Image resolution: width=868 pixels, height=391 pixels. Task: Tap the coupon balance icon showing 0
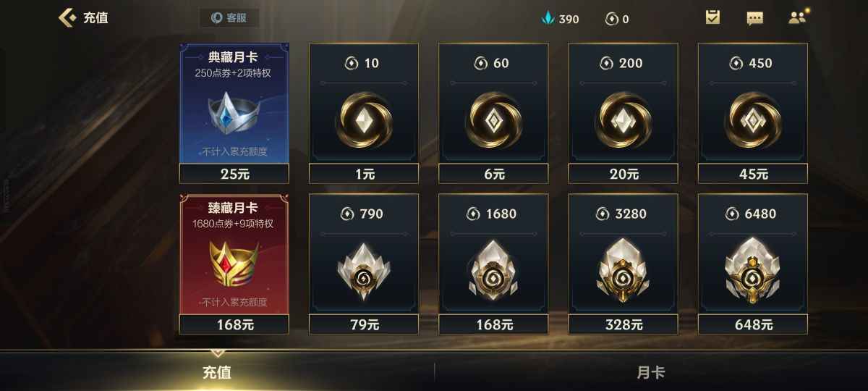(x=611, y=19)
